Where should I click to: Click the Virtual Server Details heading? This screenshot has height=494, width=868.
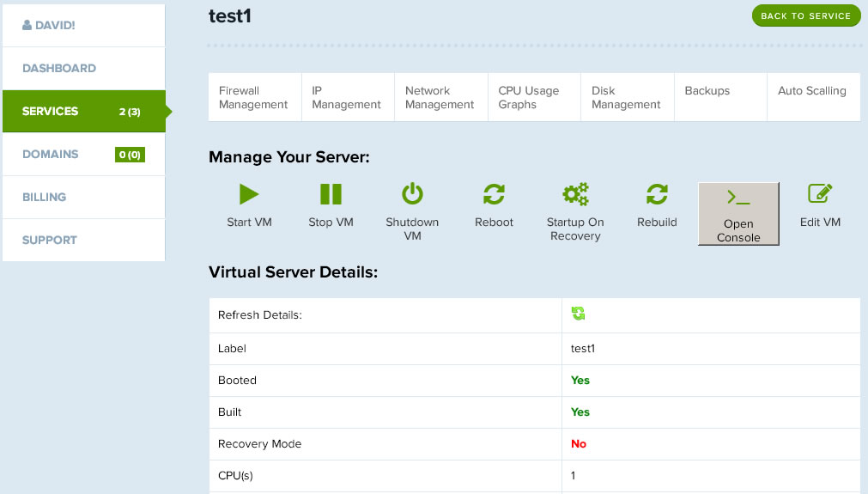[293, 272]
